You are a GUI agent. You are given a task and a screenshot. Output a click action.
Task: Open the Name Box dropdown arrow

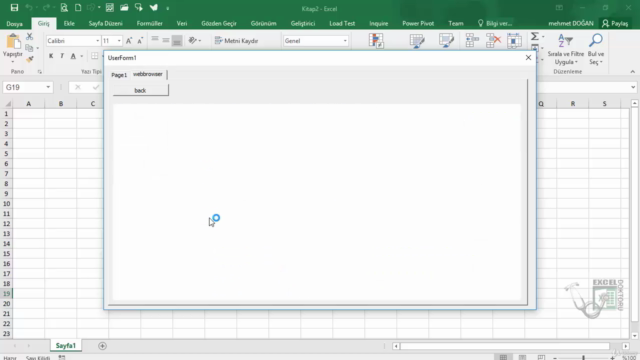(x=48, y=87)
